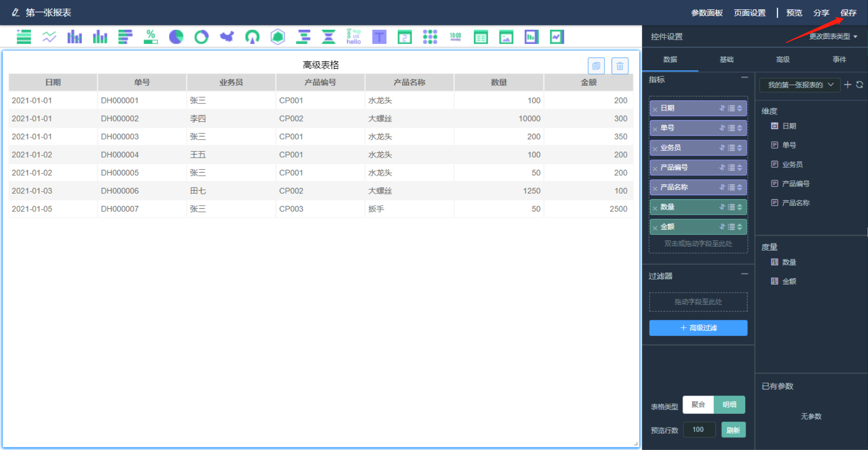This screenshot has height=450, width=868.
Task: Click the 高级表格 table title
Action: pyautogui.click(x=320, y=65)
